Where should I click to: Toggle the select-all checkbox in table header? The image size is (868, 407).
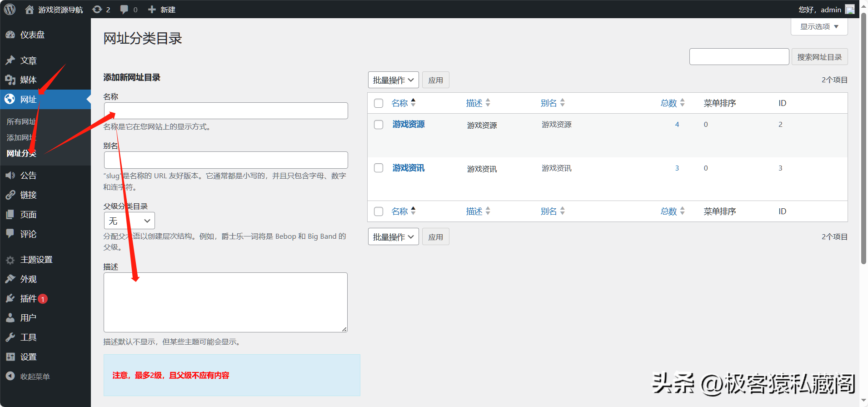pos(379,103)
